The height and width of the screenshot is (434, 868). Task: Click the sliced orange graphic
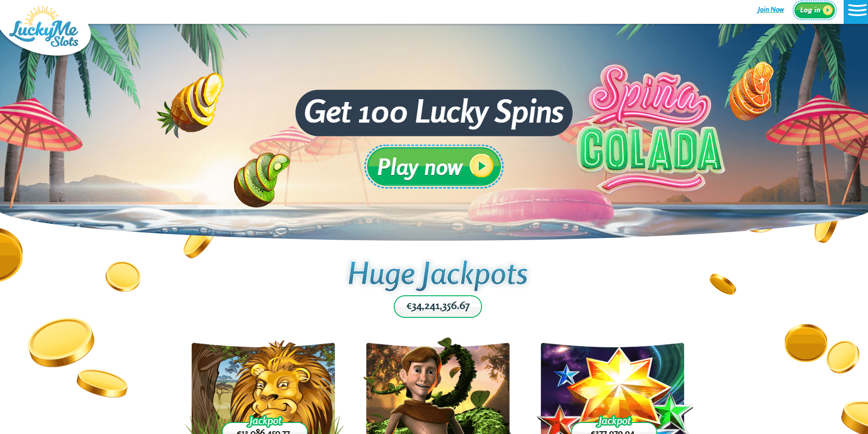[751, 91]
